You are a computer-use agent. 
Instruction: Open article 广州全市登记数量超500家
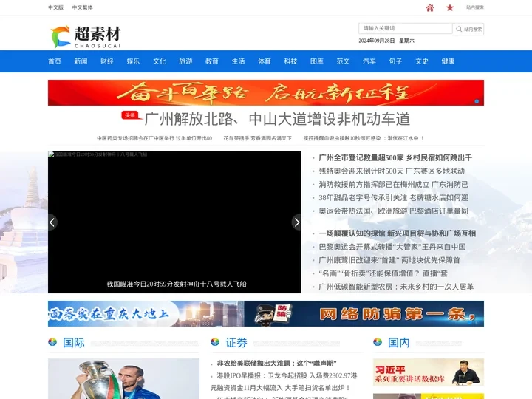coord(395,158)
